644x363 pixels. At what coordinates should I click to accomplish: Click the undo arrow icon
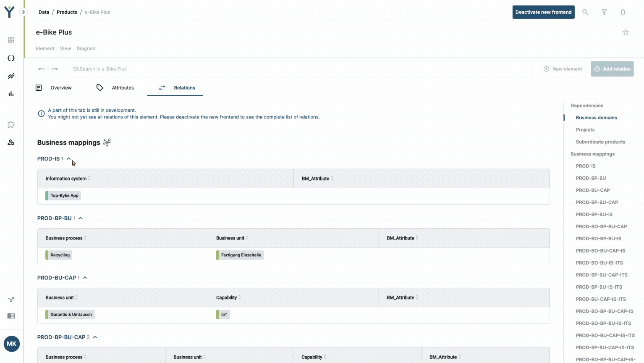click(x=41, y=69)
